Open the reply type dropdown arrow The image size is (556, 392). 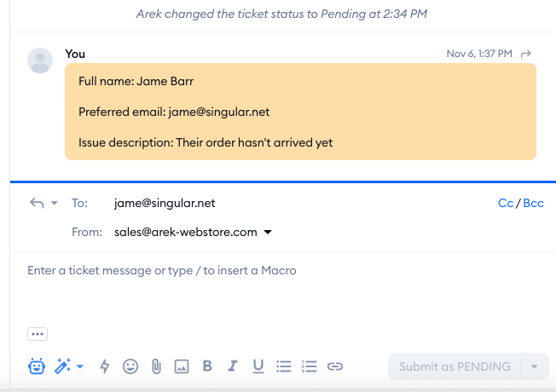pyautogui.click(x=55, y=204)
